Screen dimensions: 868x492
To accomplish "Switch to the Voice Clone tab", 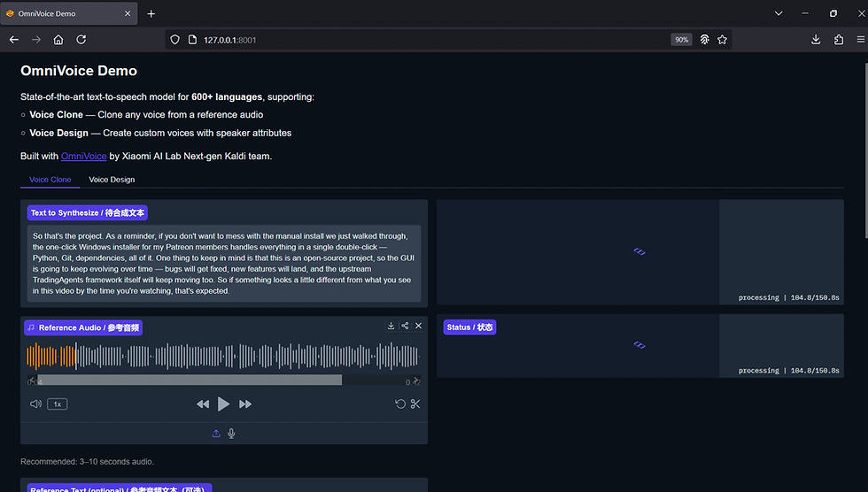I will tap(50, 180).
